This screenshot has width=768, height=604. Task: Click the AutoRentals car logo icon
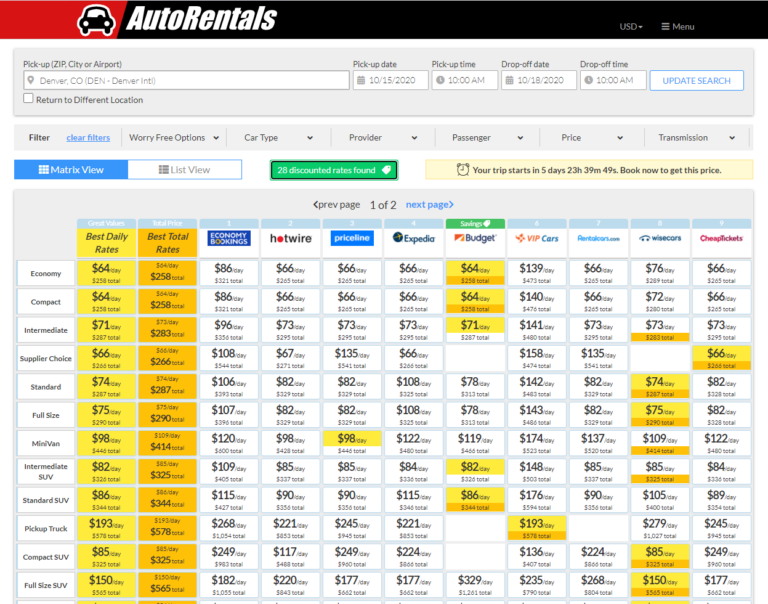96,20
